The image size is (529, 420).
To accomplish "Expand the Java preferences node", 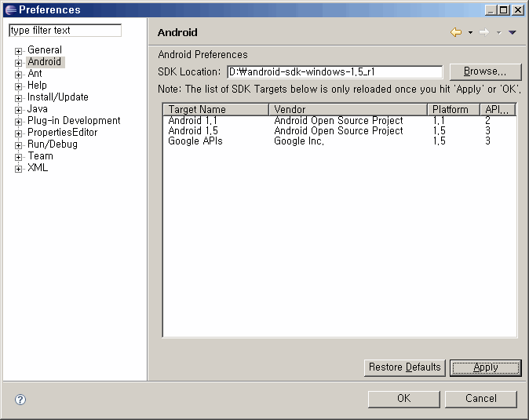I will coord(18,110).
